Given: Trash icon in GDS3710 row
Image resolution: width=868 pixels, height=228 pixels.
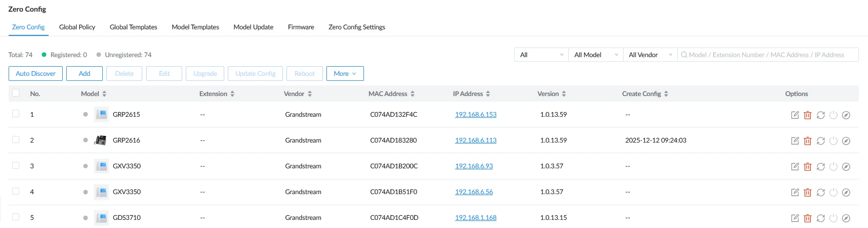Looking at the screenshot, I should pyautogui.click(x=808, y=218).
